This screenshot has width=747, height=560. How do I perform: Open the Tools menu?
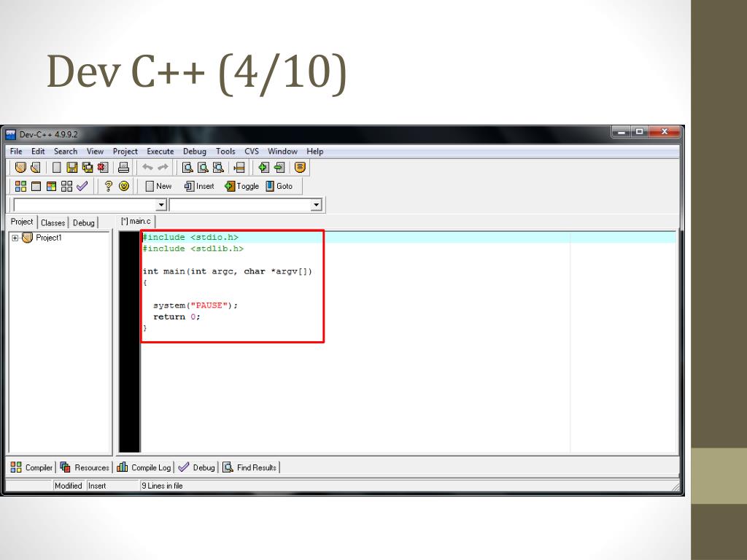click(225, 152)
